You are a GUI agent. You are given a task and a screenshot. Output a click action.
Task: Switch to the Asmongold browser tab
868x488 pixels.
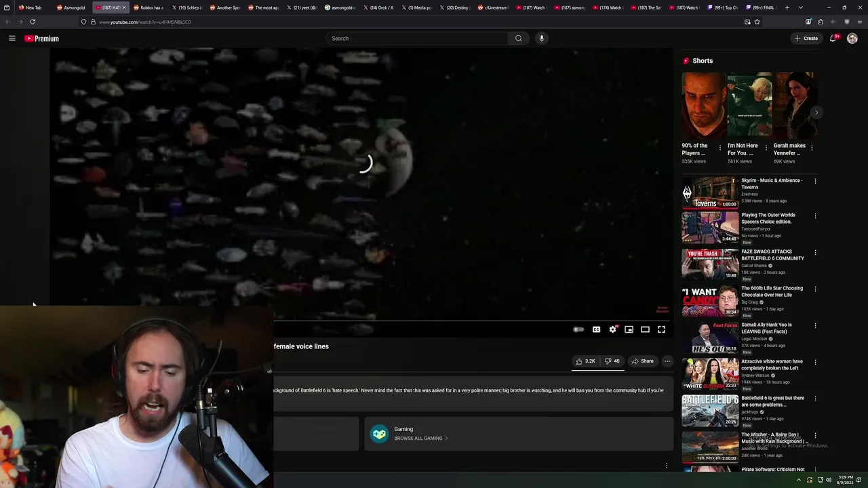point(73,7)
